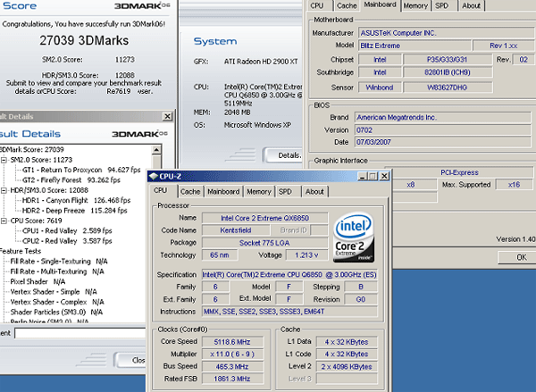Image resolution: width=536 pixels, height=392 pixels.
Task: Select CPU1 - Red Valley row
Action: (67, 231)
